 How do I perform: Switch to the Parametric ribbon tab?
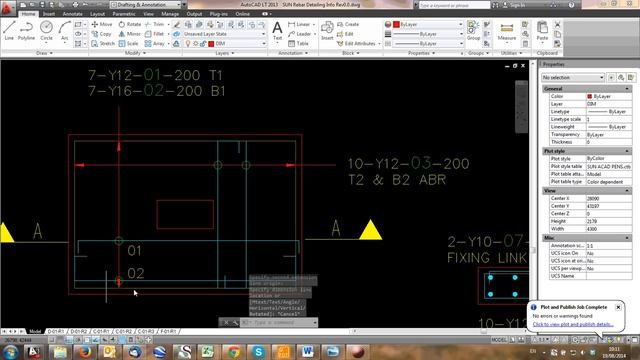pos(124,14)
